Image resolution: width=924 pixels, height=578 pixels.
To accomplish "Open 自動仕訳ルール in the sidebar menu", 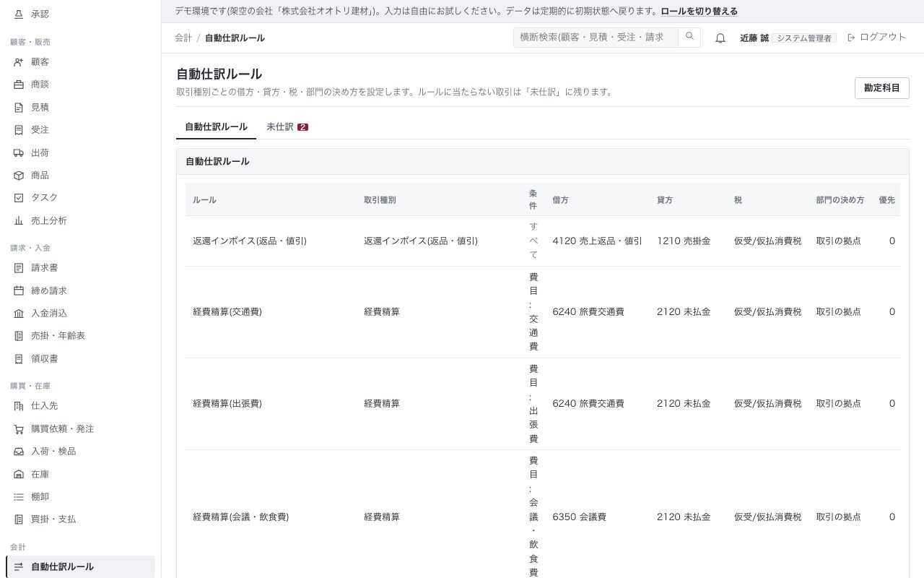I will point(80,566).
